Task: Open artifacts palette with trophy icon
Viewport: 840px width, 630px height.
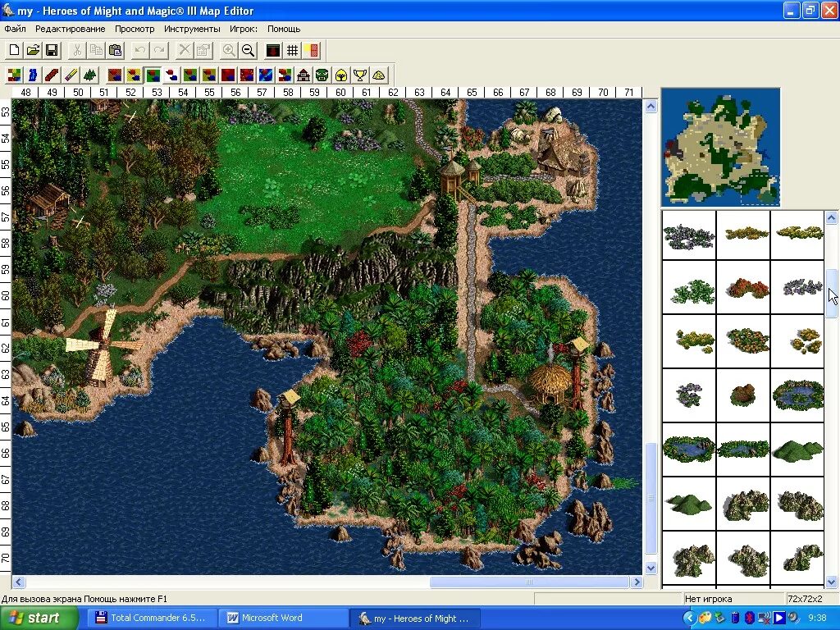Action: point(360,75)
